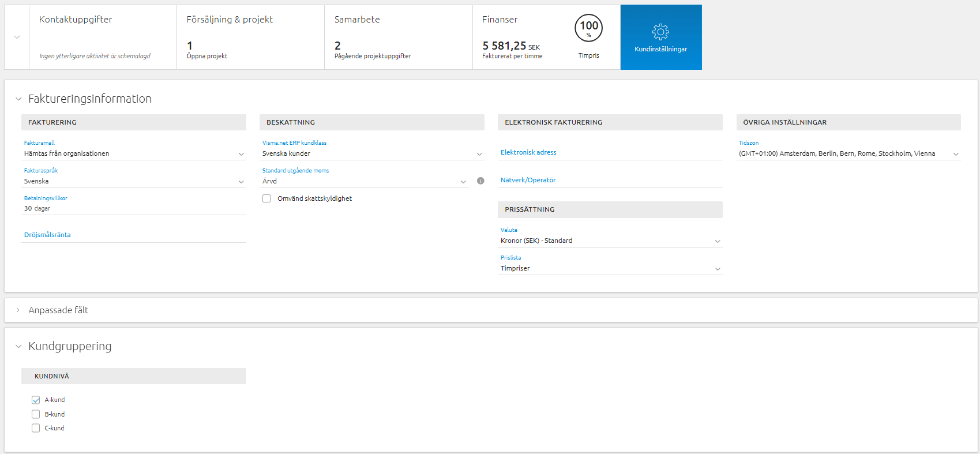This screenshot has height=454, width=980.
Task: Click the Öppna projekt count
Action: pyautogui.click(x=190, y=46)
